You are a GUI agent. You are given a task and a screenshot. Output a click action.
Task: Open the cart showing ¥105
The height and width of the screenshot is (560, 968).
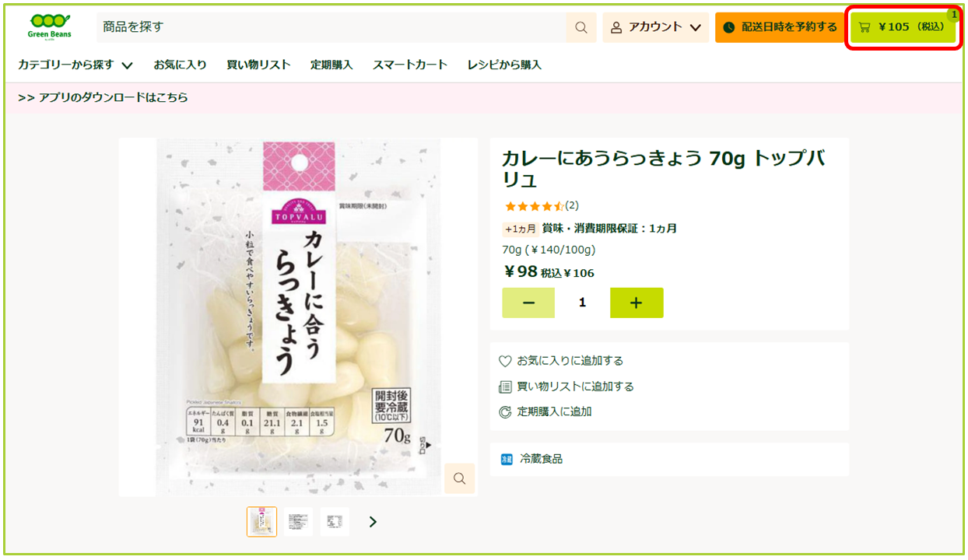tap(903, 27)
